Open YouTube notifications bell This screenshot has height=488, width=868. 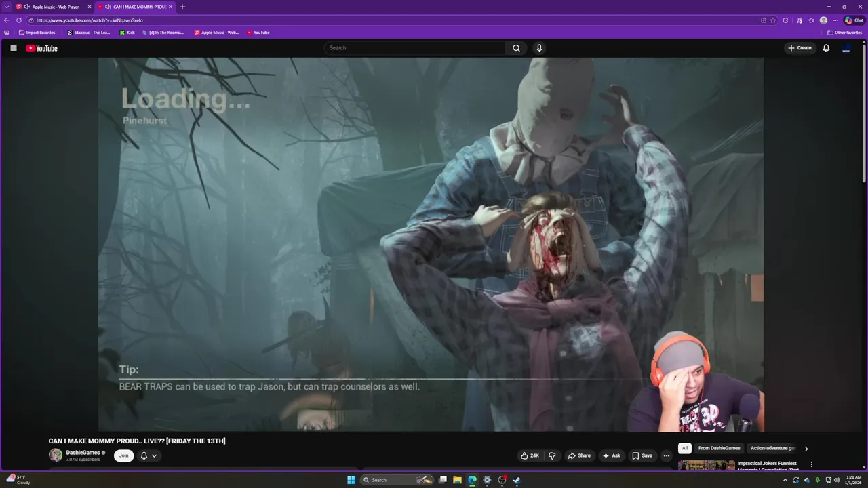pos(826,48)
